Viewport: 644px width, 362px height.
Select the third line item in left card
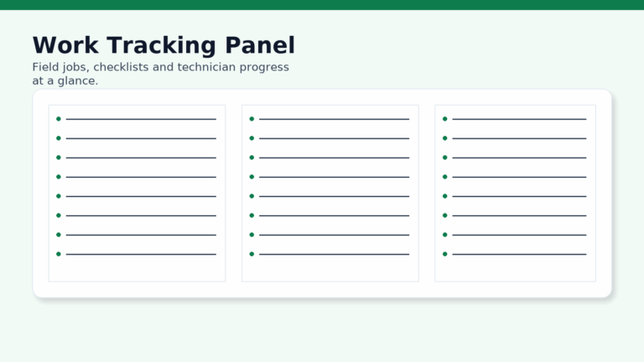pos(141,158)
